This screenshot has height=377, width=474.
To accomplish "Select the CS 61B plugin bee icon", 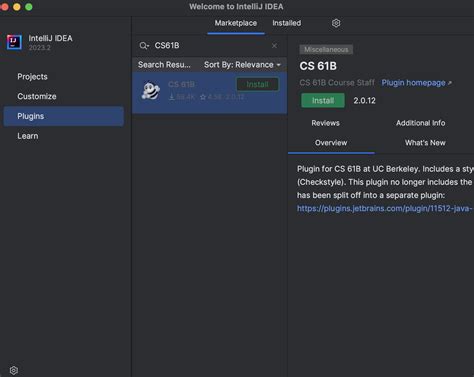I will [x=151, y=91].
